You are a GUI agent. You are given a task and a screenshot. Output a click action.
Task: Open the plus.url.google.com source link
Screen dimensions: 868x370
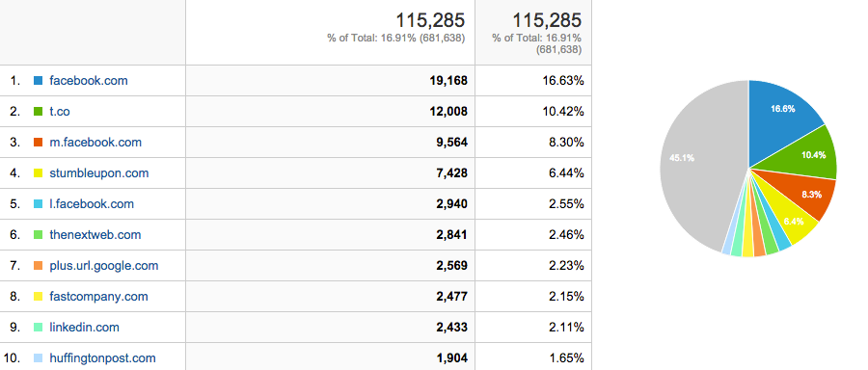[103, 266]
